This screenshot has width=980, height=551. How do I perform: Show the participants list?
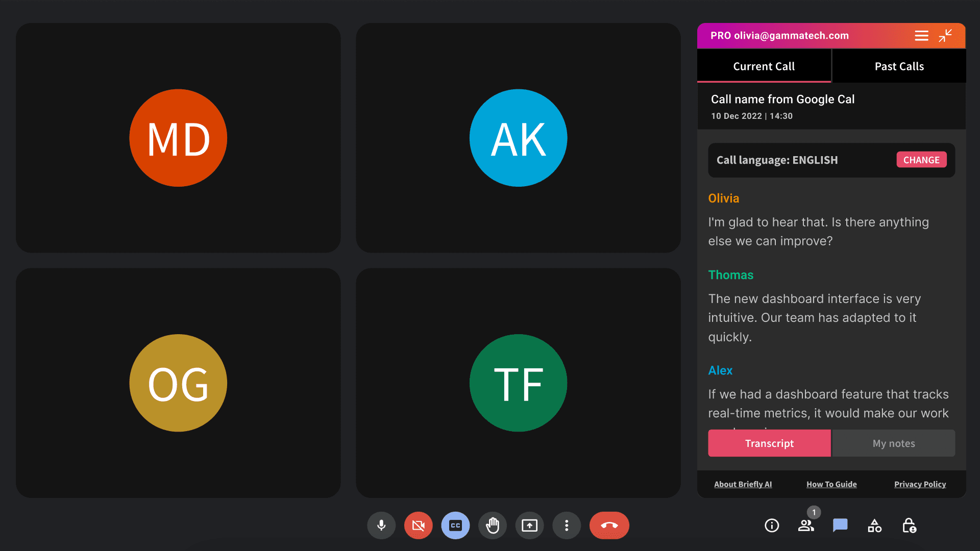coord(806,525)
